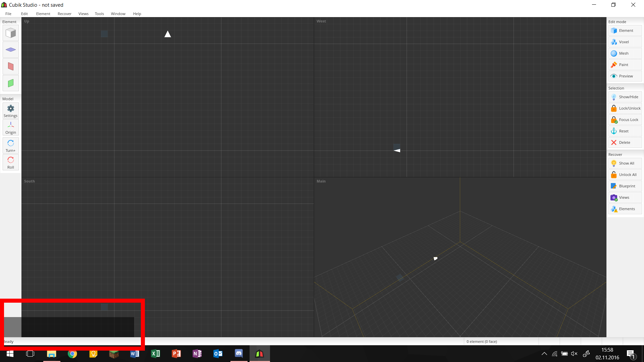Click Show All in Recover
Image resolution: width=644 pixels, height=362 pixels.
tap(625, 163)
